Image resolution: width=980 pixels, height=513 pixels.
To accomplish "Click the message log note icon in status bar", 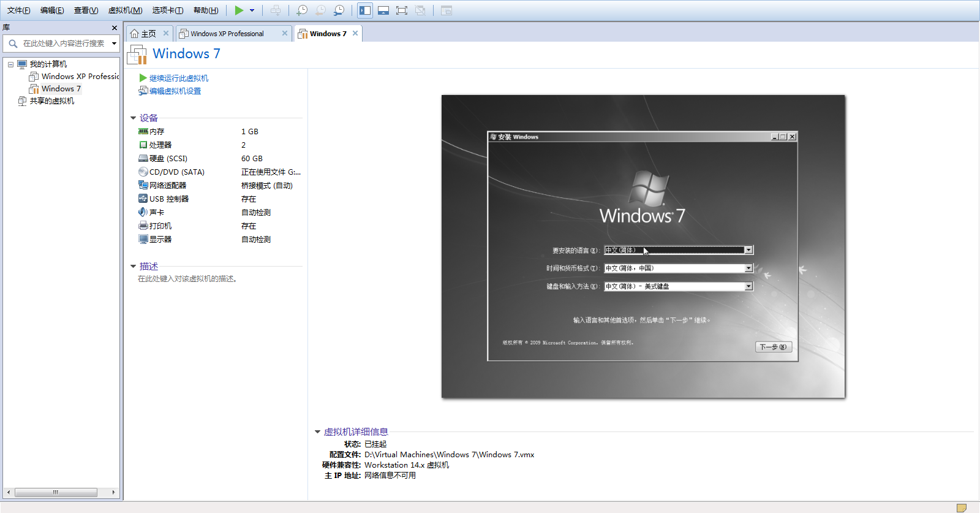I will point(962,507).
